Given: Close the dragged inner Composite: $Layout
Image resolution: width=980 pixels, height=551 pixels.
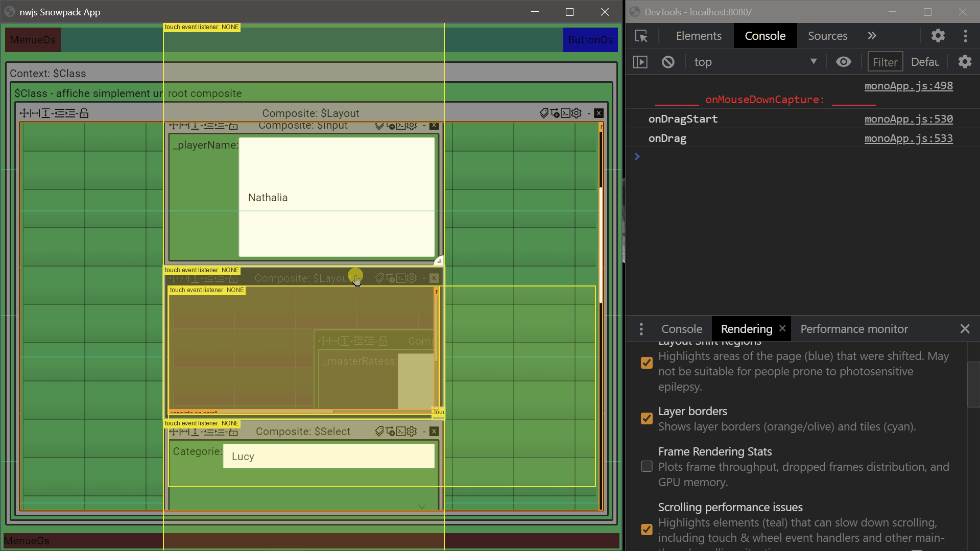Looking at the screenshot, I should point(434,278).
